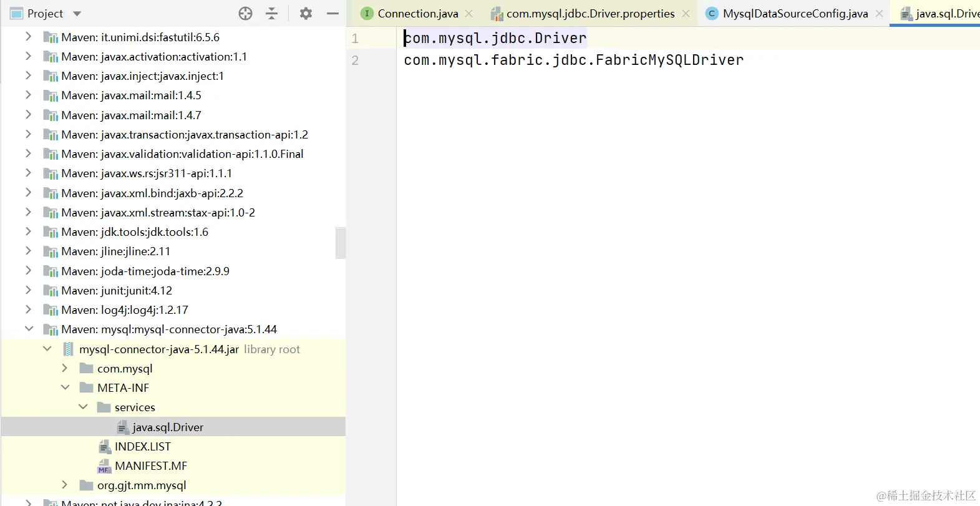Click the services folder icon
The image size is (980, 506).
[x=104, y=407]
